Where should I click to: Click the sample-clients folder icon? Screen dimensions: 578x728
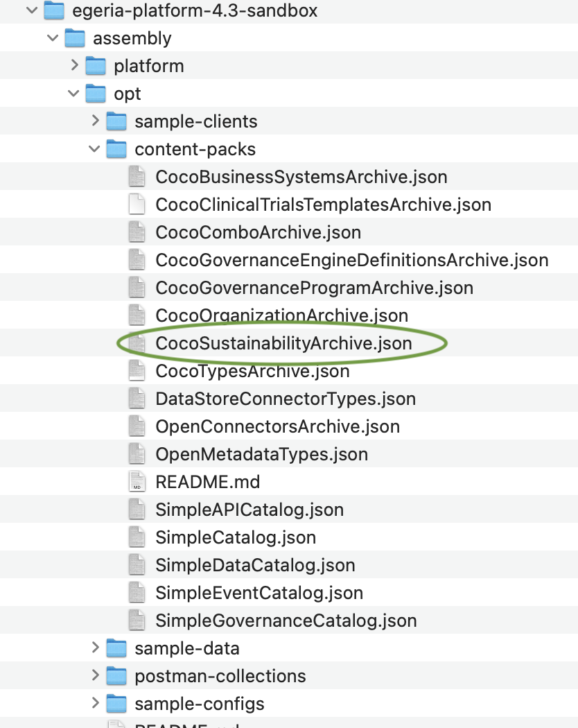click(116, 121)
